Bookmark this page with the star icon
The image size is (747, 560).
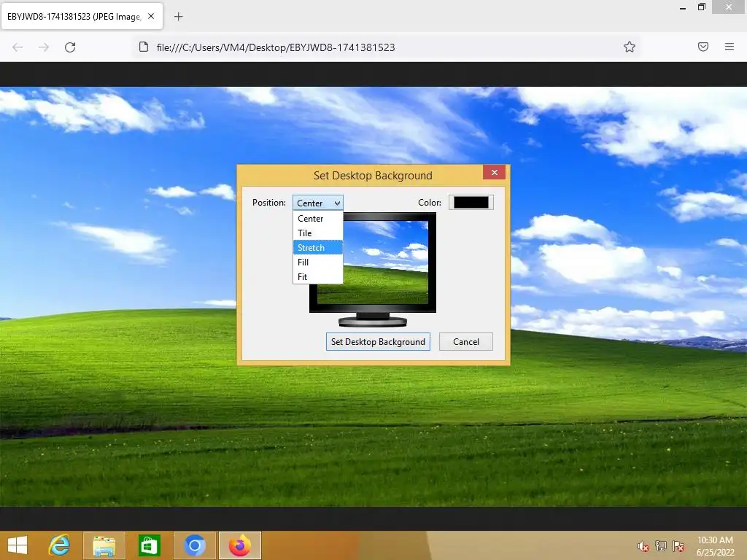click(630, 47)
